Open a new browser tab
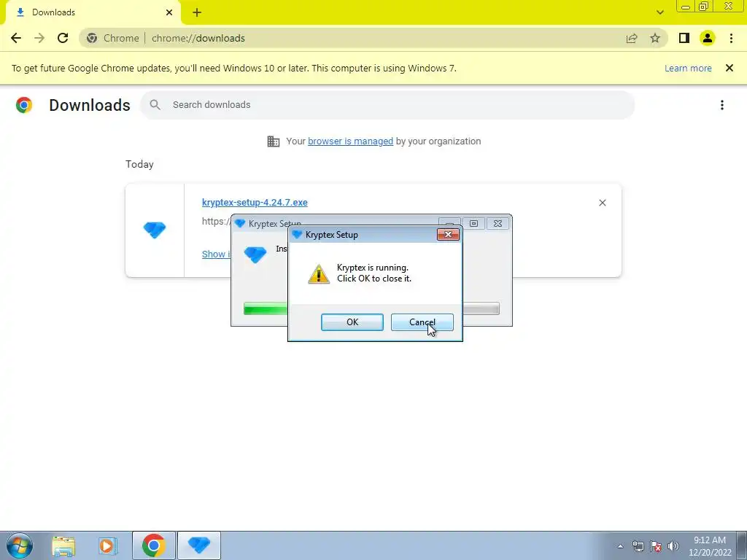 coord(197,12)
